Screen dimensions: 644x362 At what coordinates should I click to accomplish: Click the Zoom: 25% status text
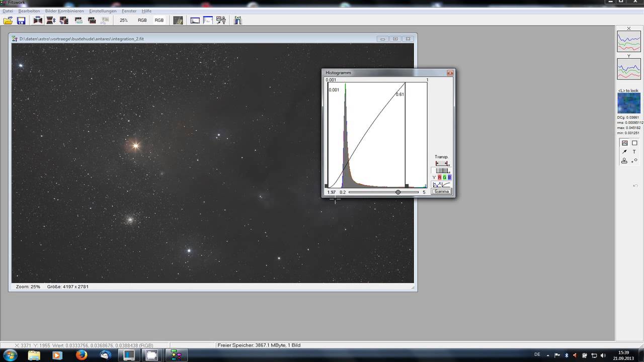(28, 287)
